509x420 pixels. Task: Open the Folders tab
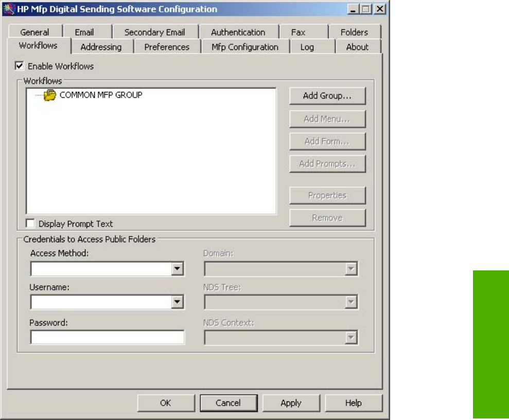[354, 32]
